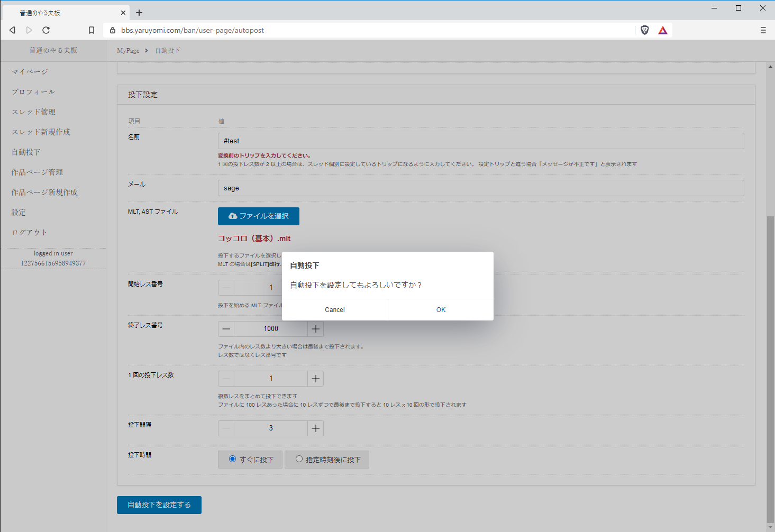Screen dimensions: 775x532
Task: Open a new tab with the plus icon
Action: click(139, 13)
